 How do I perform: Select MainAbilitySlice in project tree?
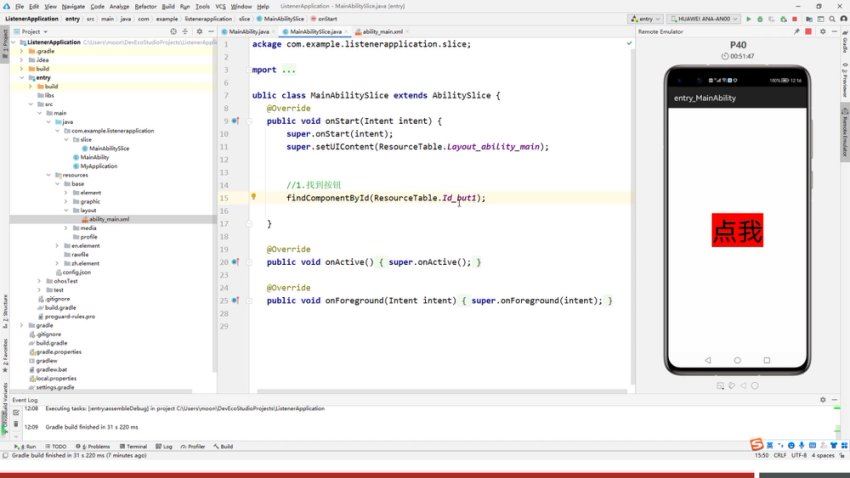pyautogui.click(x=109, y=148)
